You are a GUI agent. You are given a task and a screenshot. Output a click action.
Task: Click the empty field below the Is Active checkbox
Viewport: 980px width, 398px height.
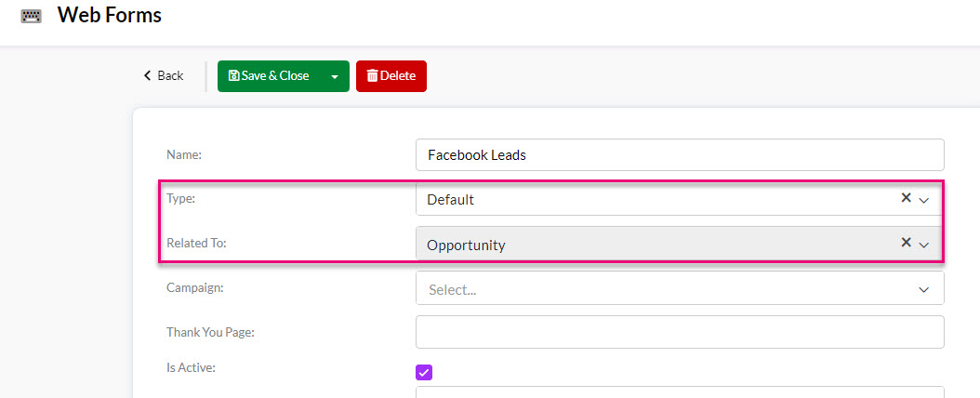[x=680, y=392]
